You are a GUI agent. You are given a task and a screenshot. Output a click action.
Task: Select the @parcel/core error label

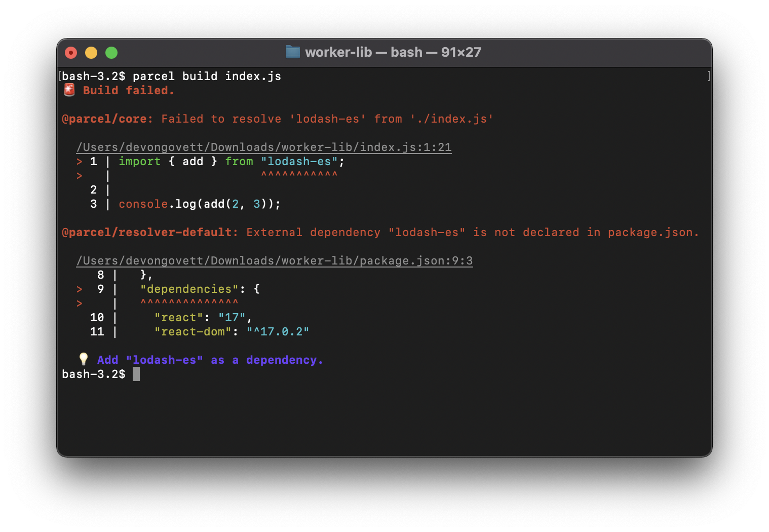(105, 119)
